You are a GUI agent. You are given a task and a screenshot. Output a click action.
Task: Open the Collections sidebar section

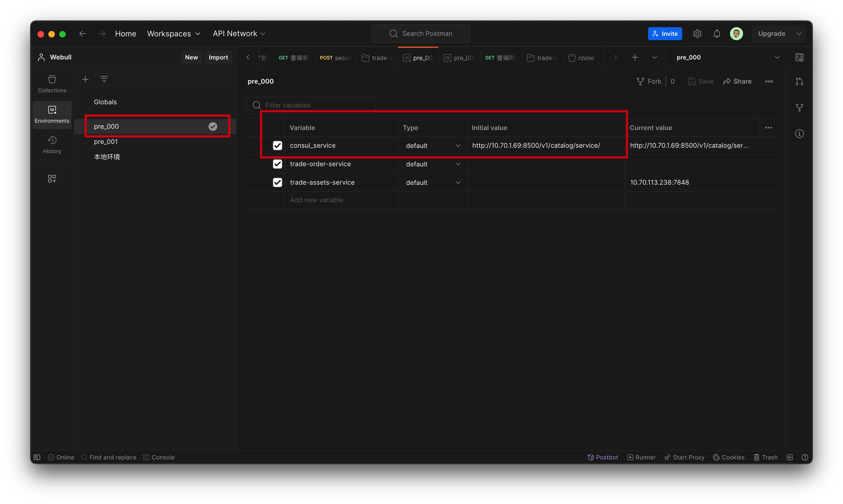click(x=52, y=84)
